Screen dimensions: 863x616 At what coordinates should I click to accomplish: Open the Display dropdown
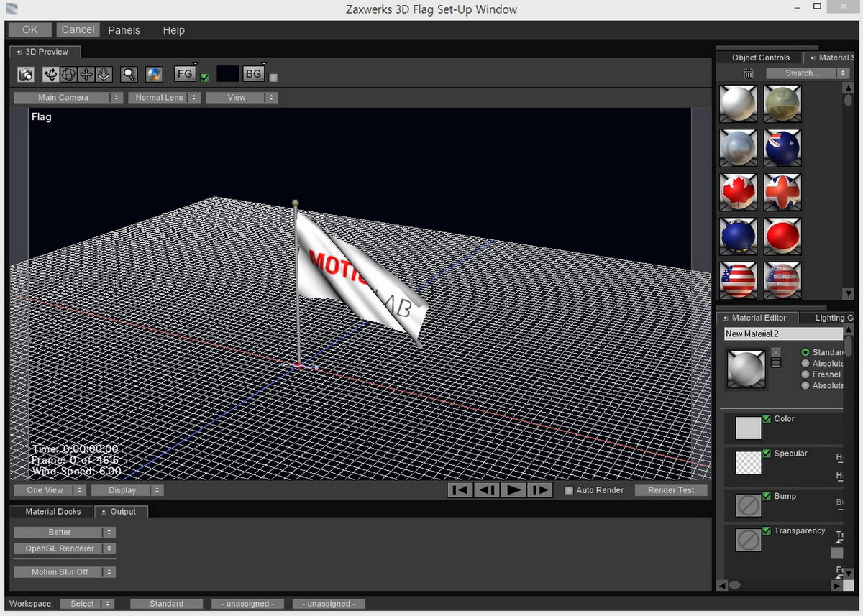coord(127,490)
